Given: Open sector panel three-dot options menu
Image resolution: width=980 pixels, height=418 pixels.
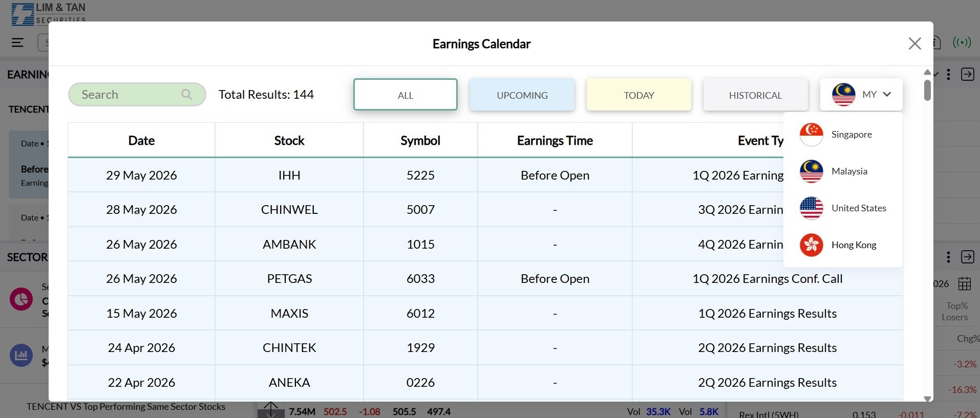Looking at the screenshot, I should point(948,257).
